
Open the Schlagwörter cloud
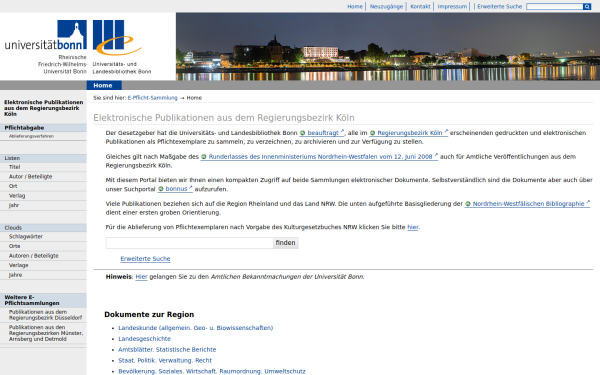[26, 236]
